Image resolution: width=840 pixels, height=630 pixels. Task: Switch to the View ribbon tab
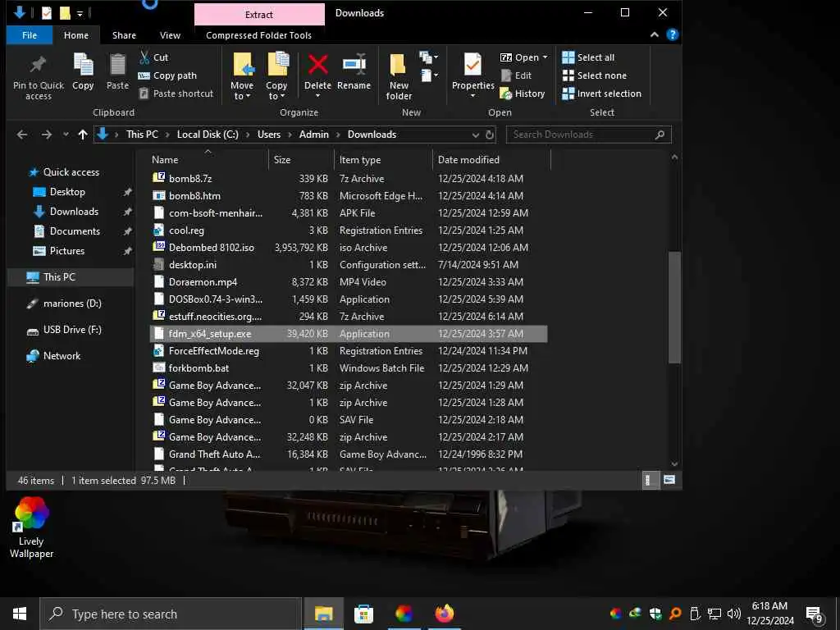[x=170, y=35]
